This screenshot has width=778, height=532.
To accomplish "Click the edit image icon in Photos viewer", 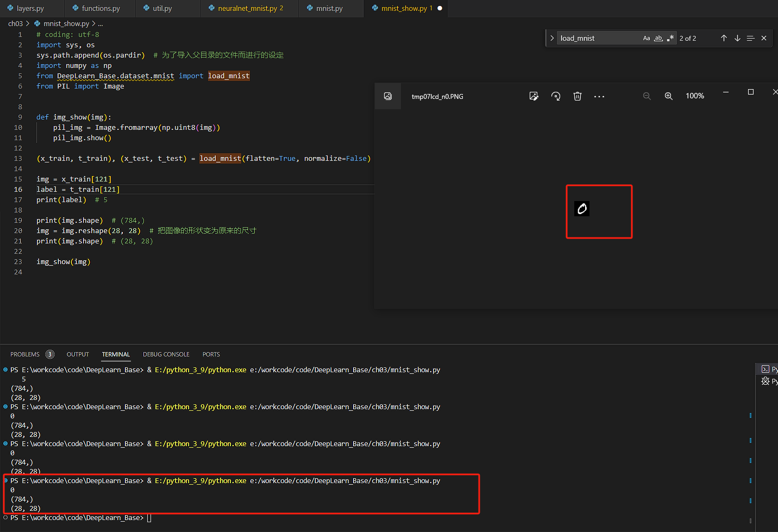I will coord(534,96).
